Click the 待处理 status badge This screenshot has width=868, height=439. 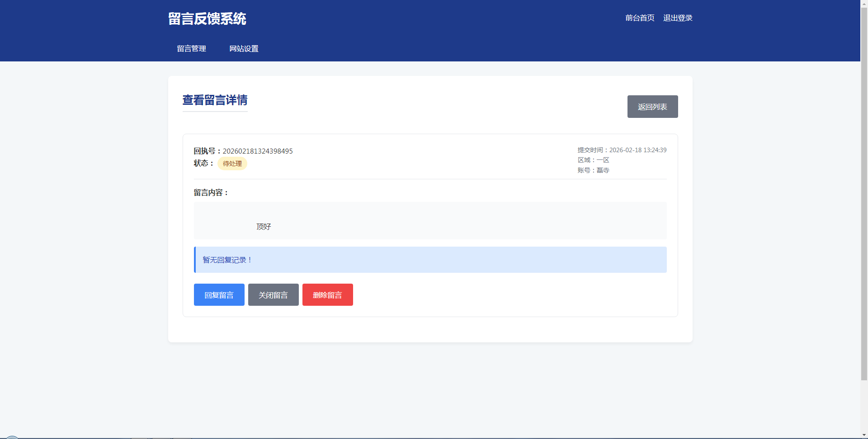pos(232,163)
